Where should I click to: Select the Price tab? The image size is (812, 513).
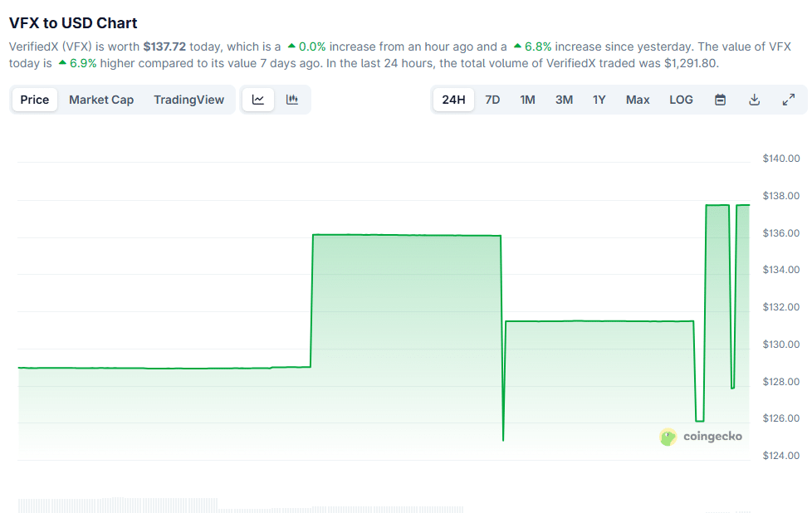(x=34, y=99)
